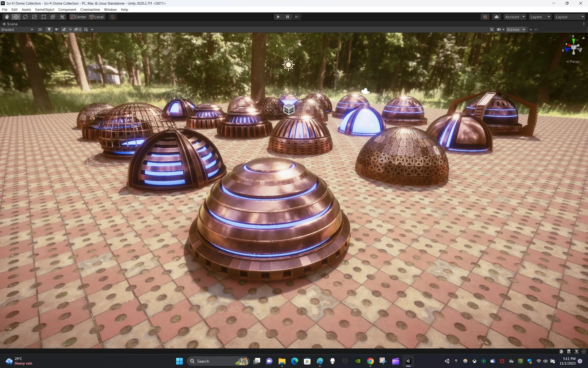
Task: Select the camera gizmo in the scene
Action: [x=365, y=91]
